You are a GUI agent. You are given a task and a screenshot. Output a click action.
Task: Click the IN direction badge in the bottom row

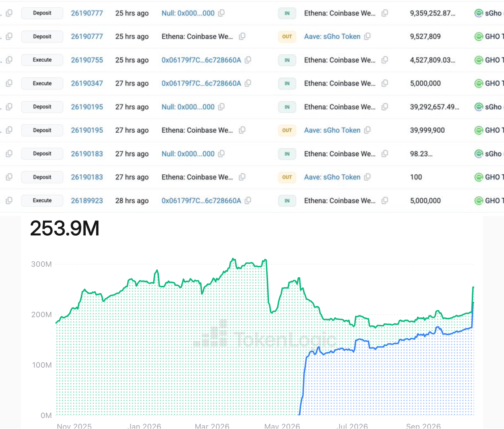287,201
